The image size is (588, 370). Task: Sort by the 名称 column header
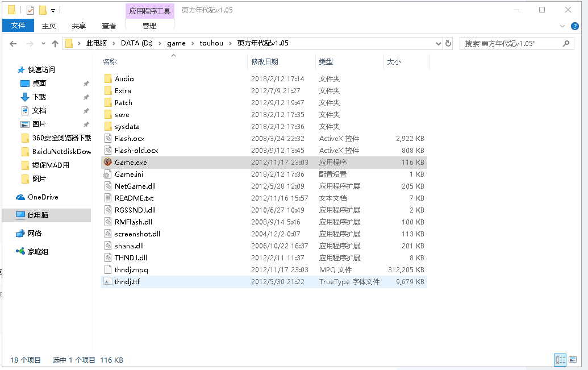pyautogui.click(x=110, y=61)
